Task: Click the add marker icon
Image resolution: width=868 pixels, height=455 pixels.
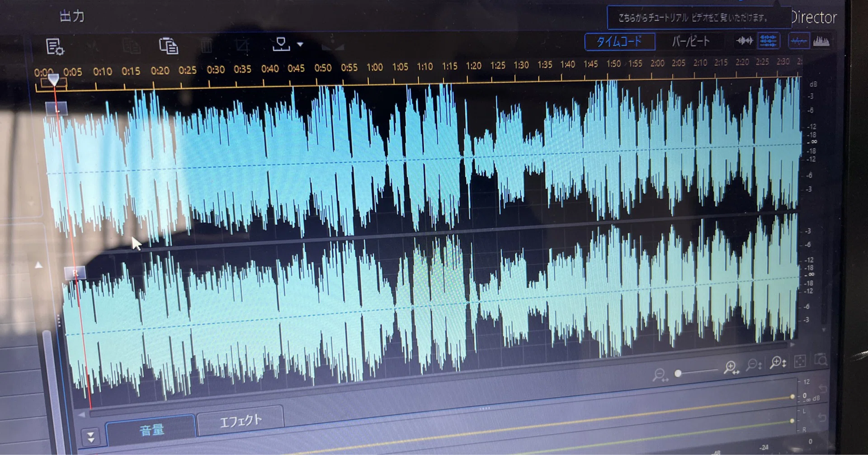Action: pyautogui.click(x=281, y=44)
